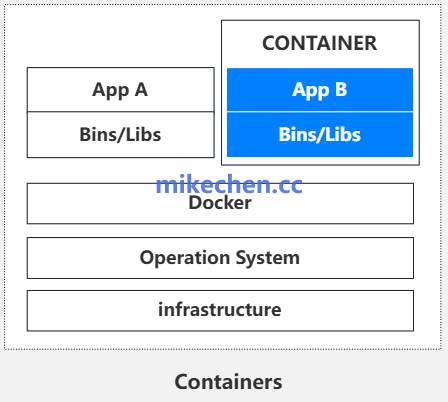Screen dimensions: 448x402
Task: Click the CONTAINER heading text
Action: (320, 43)
